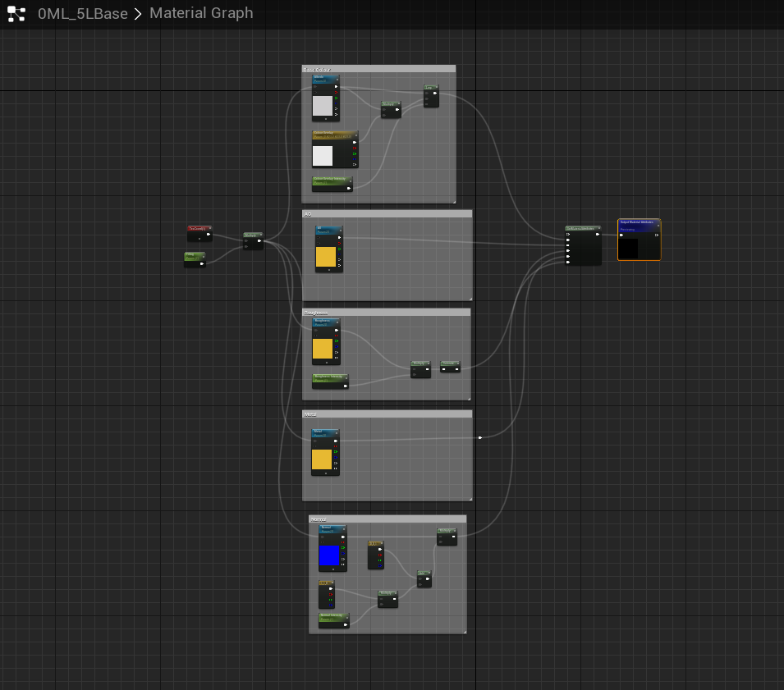The height and width of the screenshot is (690, 784).
Task: Collapse the AO texture node preview
Action: [329, 269]
